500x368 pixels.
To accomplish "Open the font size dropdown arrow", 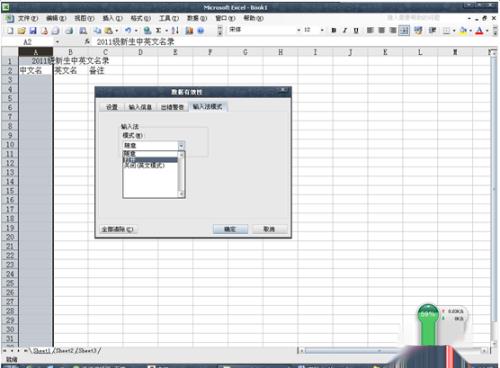I will click(322, 30).
